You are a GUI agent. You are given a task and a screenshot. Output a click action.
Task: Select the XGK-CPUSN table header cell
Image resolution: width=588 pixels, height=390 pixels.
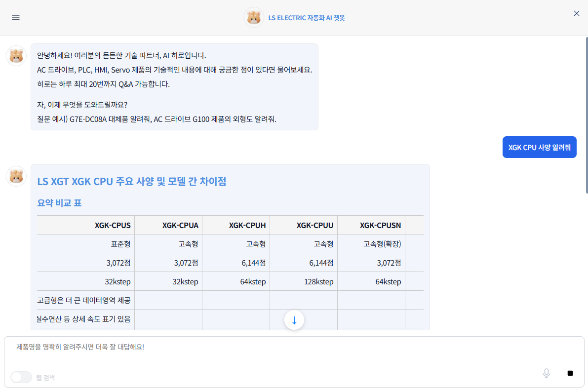[x=380, y=225]
